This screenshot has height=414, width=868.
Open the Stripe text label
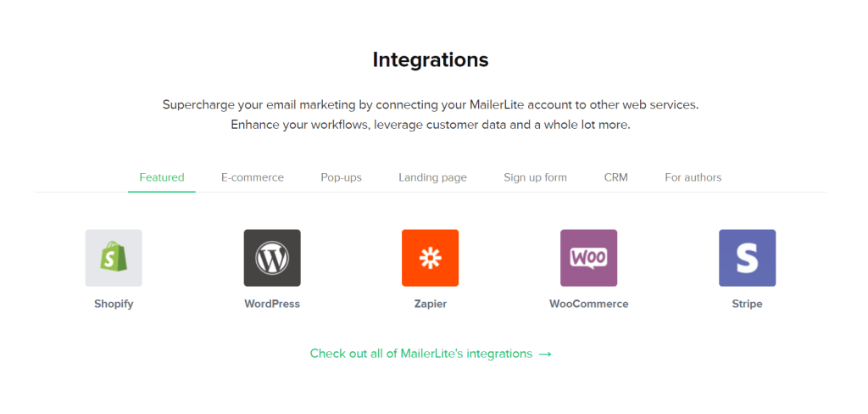point(748,305)
